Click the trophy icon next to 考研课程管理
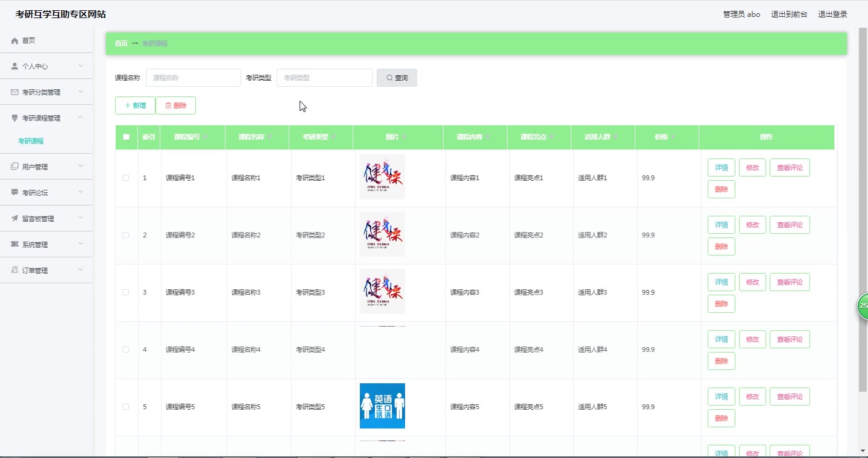This screenshot has height=458, width=868. (15, 118)
